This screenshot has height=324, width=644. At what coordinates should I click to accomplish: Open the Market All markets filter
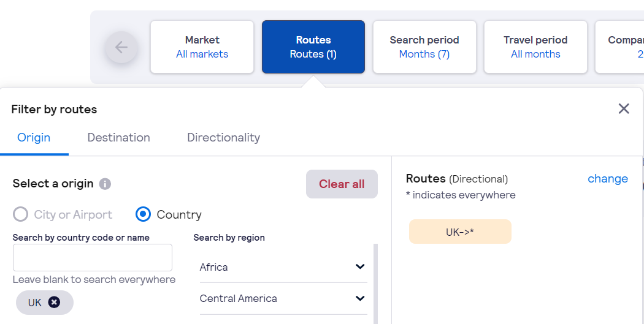(202, 47)
